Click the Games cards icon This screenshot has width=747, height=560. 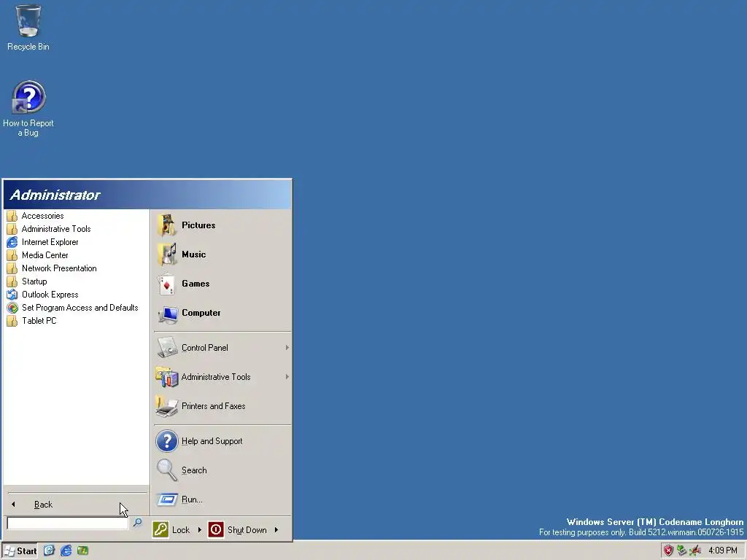pyautogui.click(x=167, y=284)
